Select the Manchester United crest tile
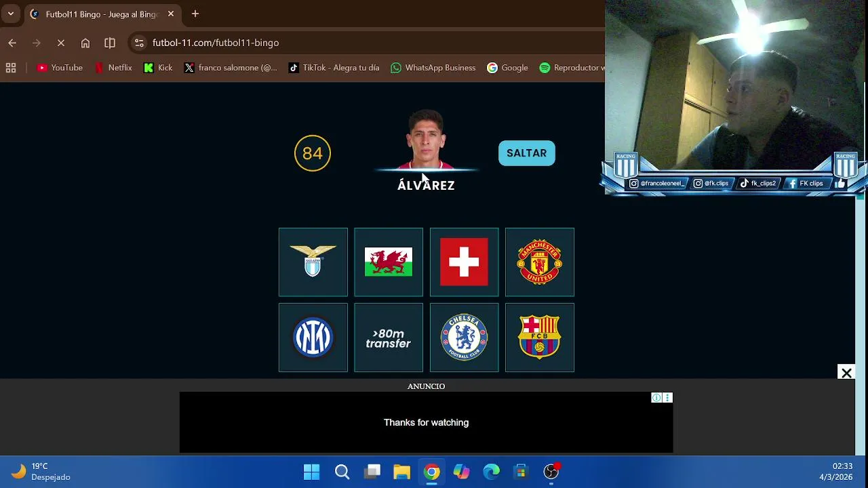 tap(540, 262)
